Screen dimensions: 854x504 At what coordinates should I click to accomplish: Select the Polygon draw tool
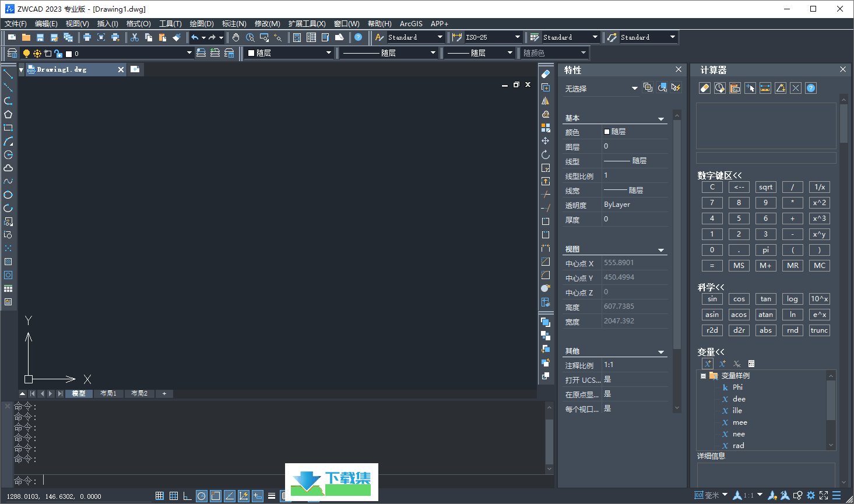tap(8, 114)
